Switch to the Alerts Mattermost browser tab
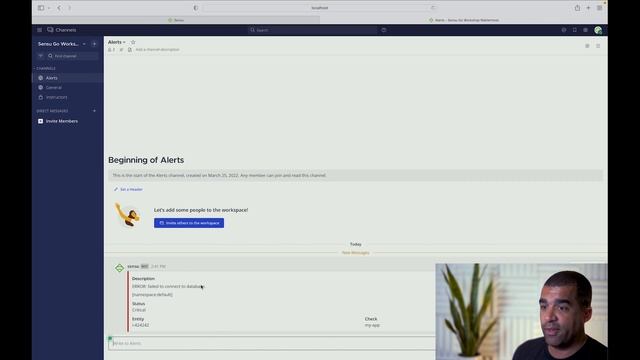 click(464, 20)
